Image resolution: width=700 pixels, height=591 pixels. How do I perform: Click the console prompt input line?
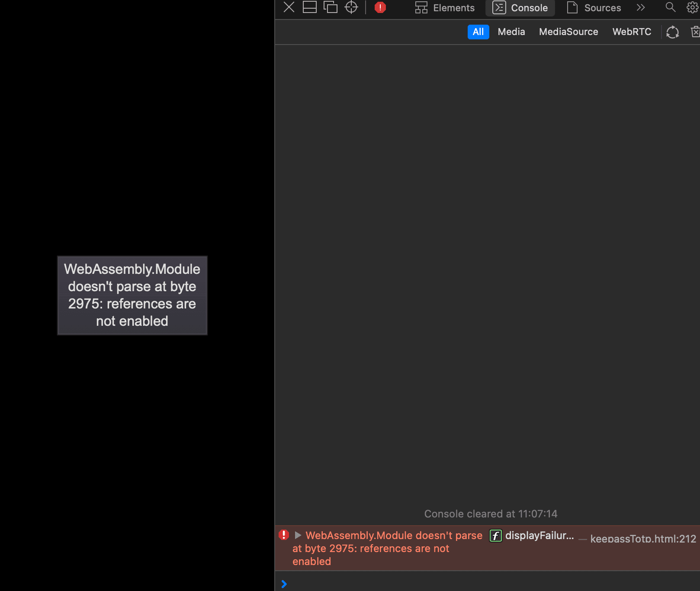[389, 584]
